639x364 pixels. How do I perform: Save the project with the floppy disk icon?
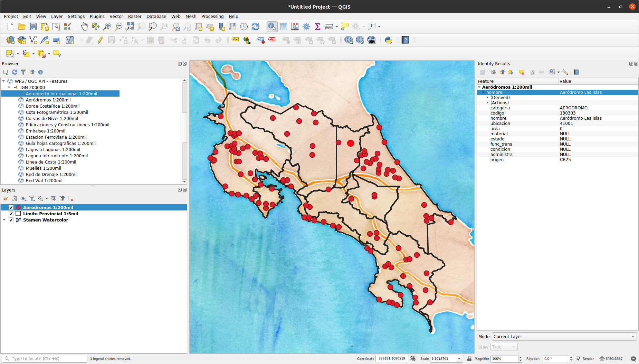click(33, 27)
